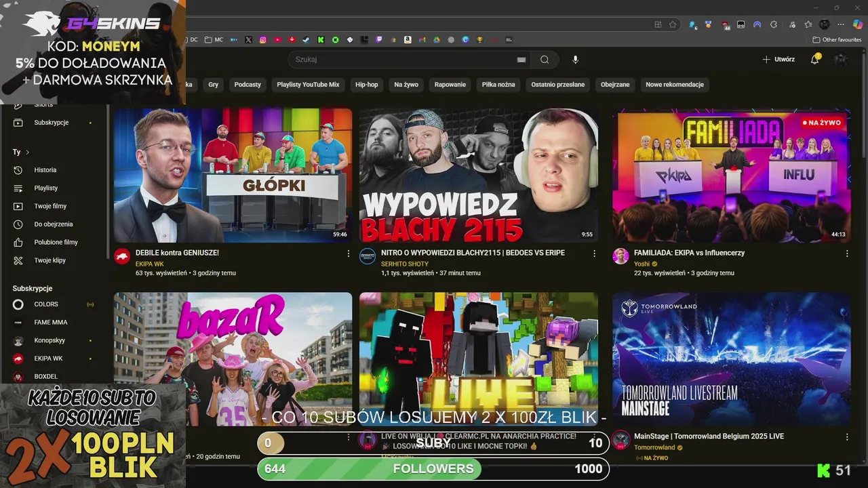
Task: Click the Utwórz create button
Action: pyautogui.click(x=778, y=60)
